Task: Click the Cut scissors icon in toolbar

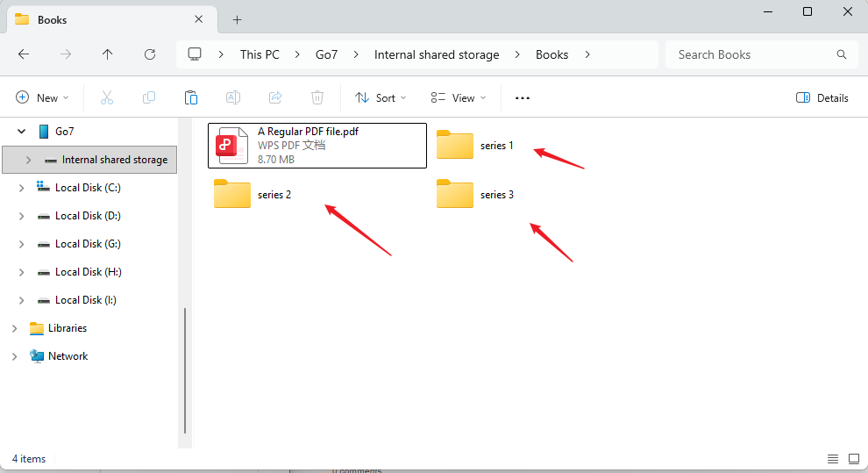Action: coord(107,98)
